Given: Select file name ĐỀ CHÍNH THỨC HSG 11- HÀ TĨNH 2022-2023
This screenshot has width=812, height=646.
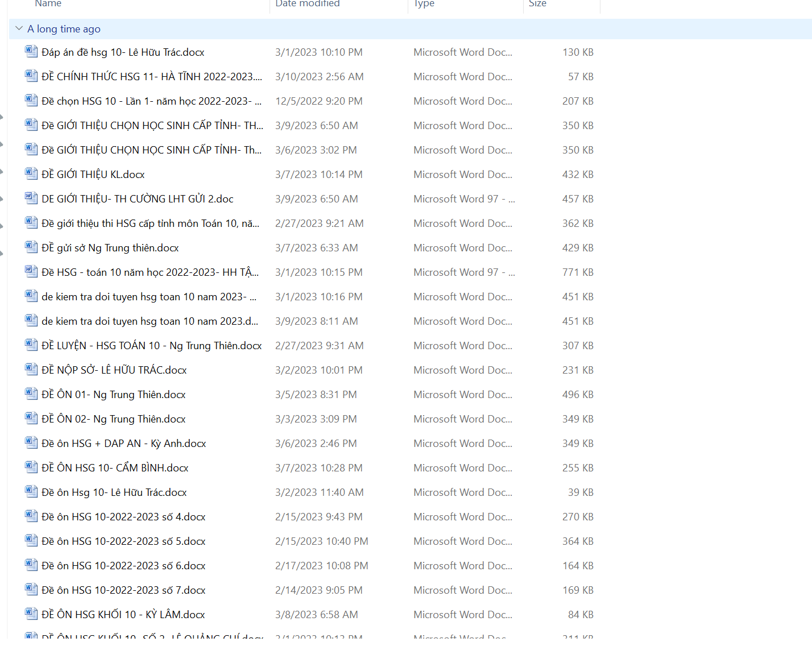Looking at the screenshot, I should [x=152, y=77].
